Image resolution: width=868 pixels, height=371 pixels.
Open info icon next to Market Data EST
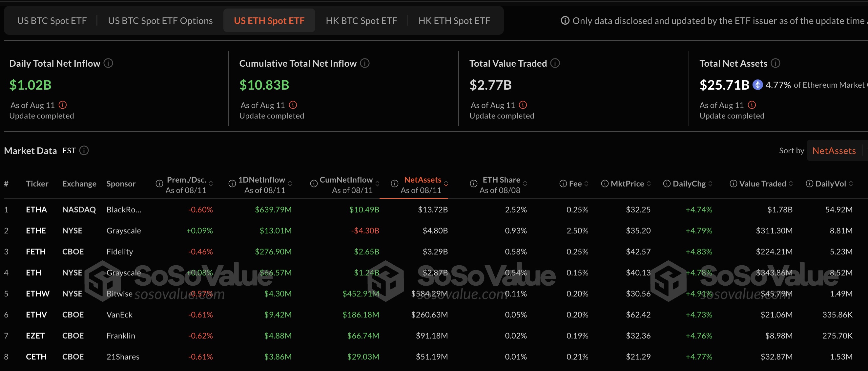coord(84,150)
